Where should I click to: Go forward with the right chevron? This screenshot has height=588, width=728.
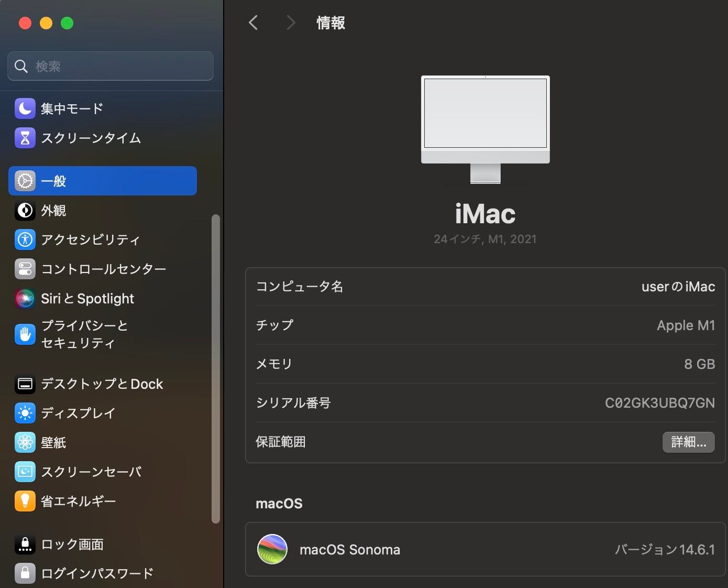click(291, 23)
